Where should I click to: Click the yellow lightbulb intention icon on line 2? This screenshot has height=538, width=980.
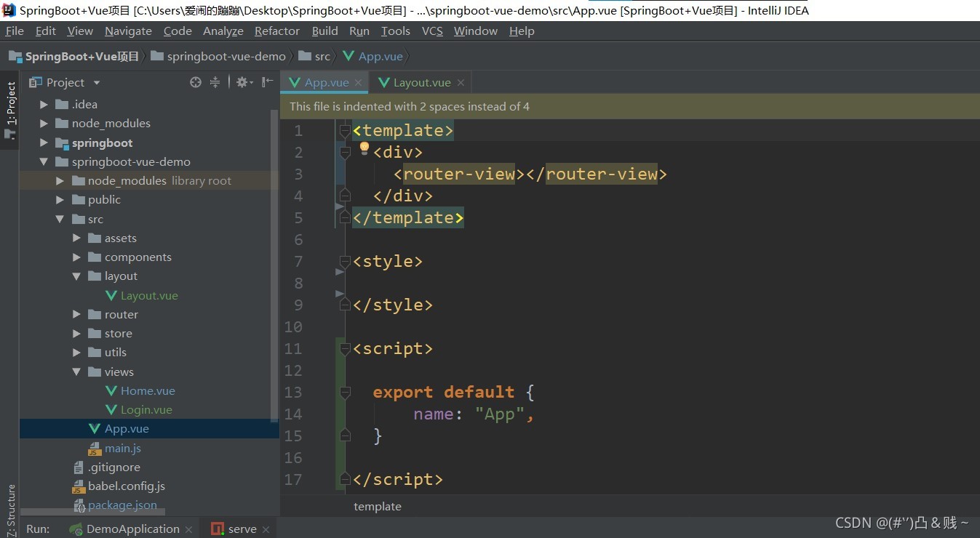pyautogui.click(x=364, y=149)
